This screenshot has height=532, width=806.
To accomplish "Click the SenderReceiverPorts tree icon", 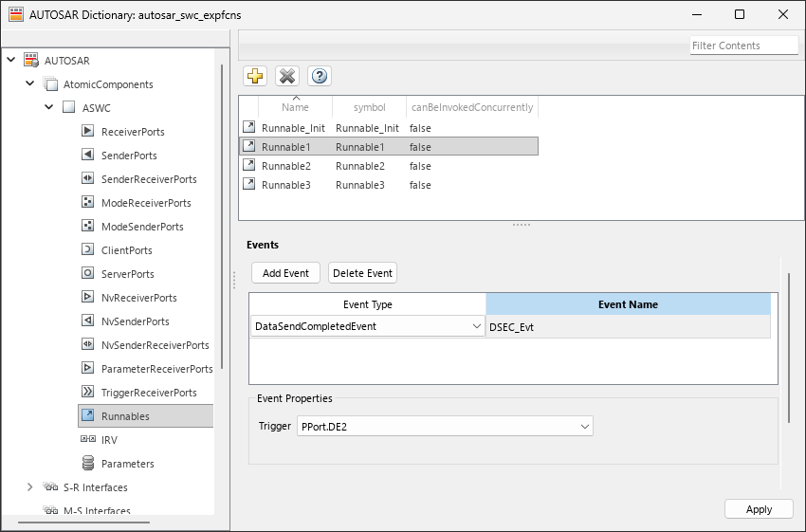I will pos(88,178).
